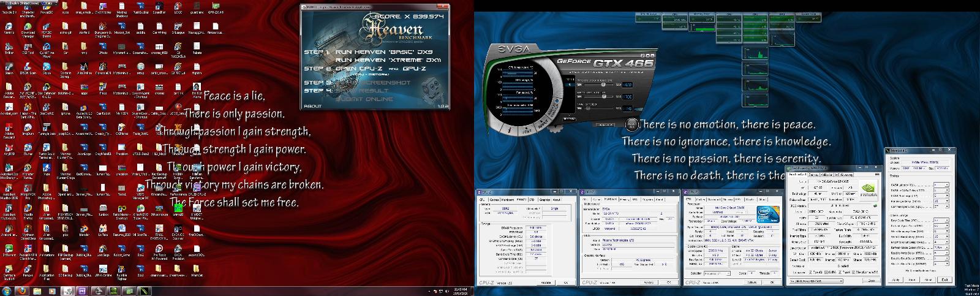This screenshot has width=980, height=296.
Task: Click the Intel Core 2 logo in CPU-Z
Action: tap(768, 214)
